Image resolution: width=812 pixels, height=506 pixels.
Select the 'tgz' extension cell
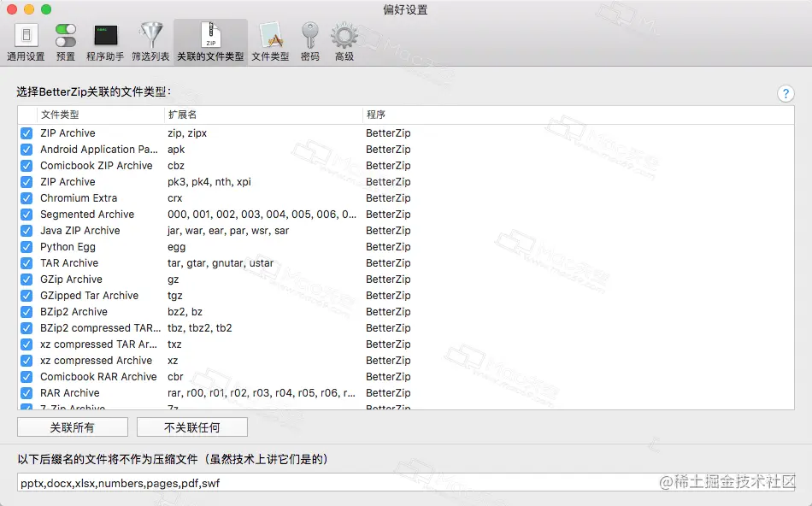click(175, 296)
